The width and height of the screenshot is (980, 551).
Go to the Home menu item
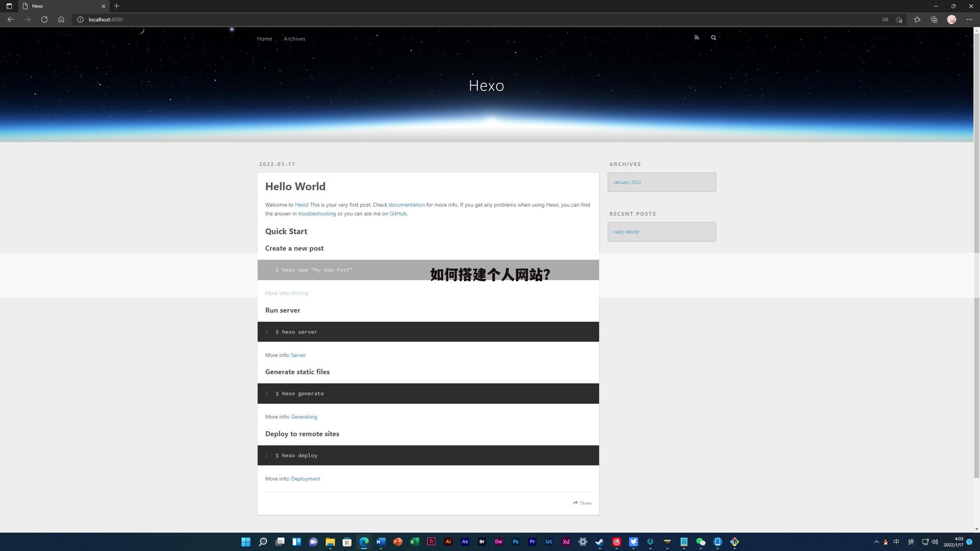tap(265, 39)
